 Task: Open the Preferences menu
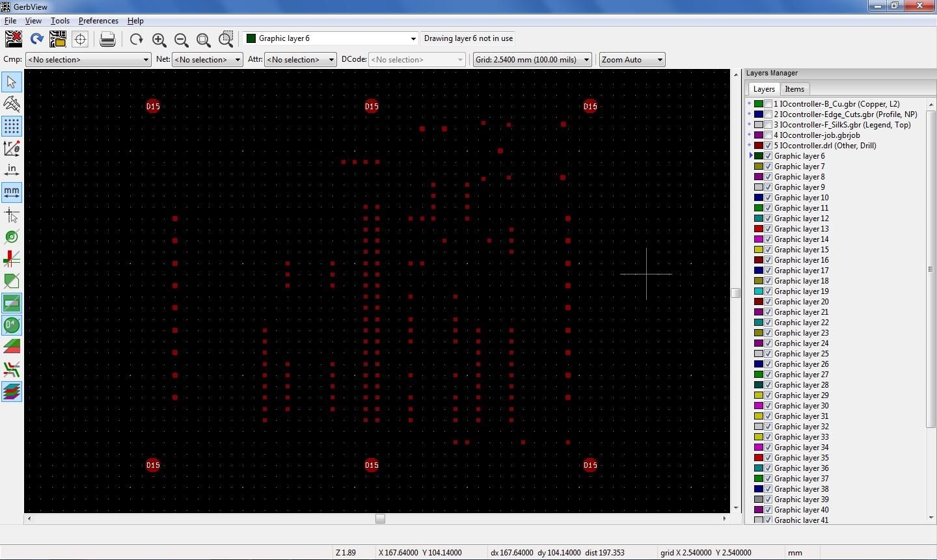98,20
